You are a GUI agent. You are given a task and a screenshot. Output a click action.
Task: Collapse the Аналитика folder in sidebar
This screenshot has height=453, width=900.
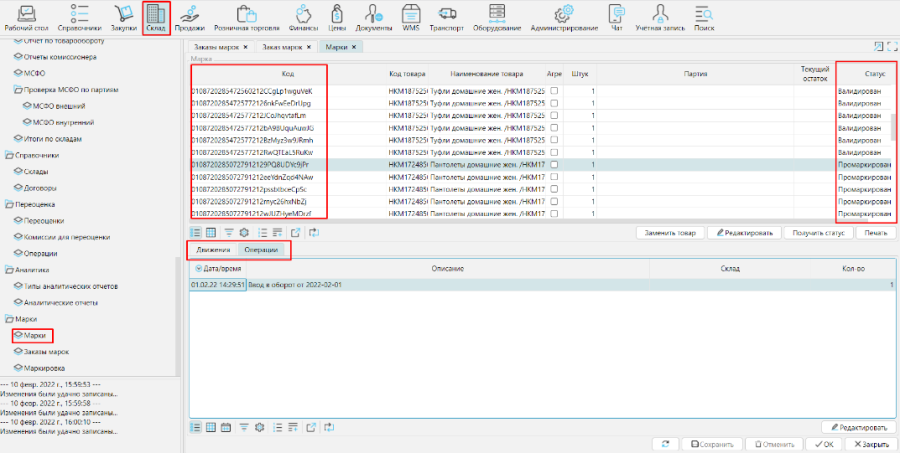click(8, 270)
